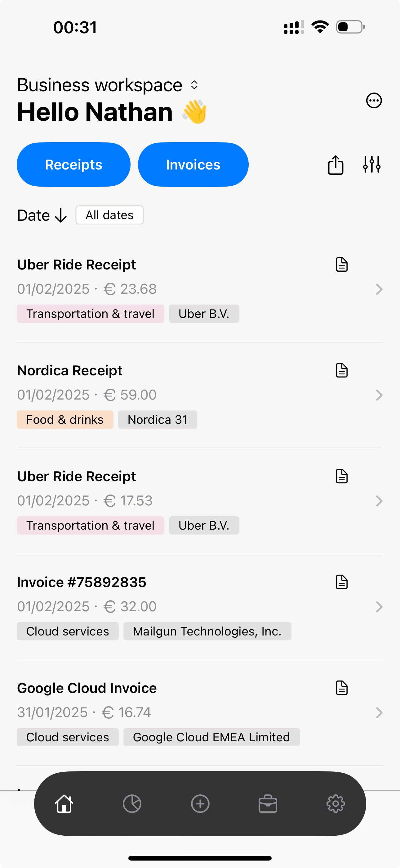Open the settings gear in bottom bar
The width and height of the screenshot is (400, 868).
(x=336, y=804)
